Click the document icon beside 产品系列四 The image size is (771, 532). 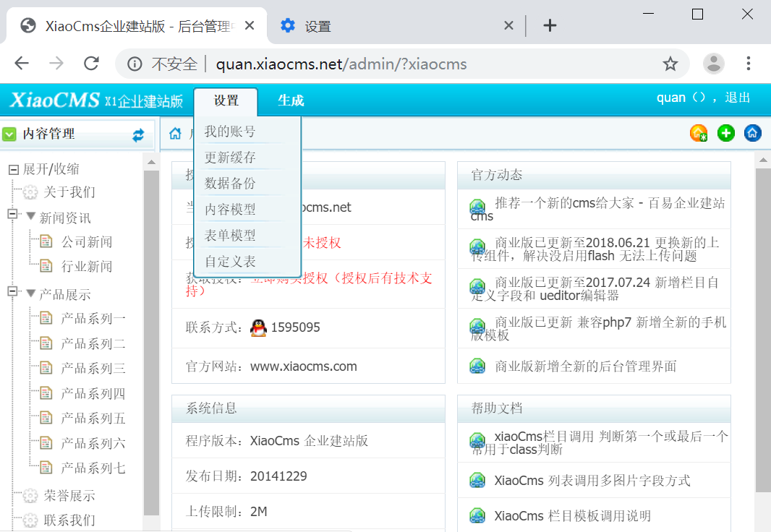coord(46,393)
